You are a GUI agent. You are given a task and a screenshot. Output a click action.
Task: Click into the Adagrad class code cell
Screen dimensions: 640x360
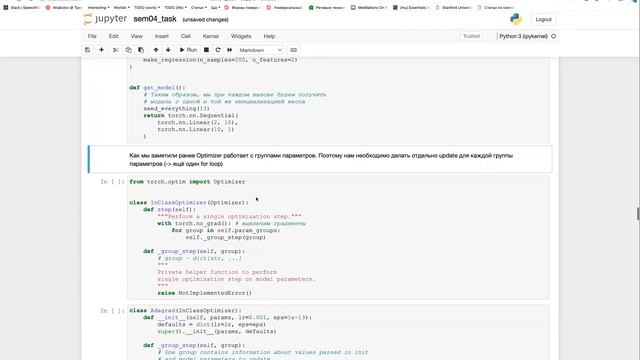[338, 332]
